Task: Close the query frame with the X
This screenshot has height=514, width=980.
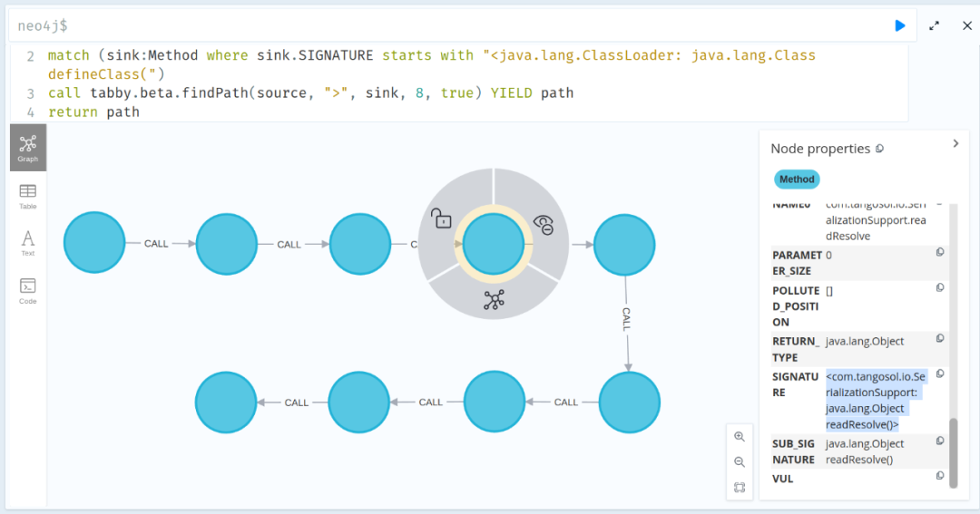Action: point(967,25)
